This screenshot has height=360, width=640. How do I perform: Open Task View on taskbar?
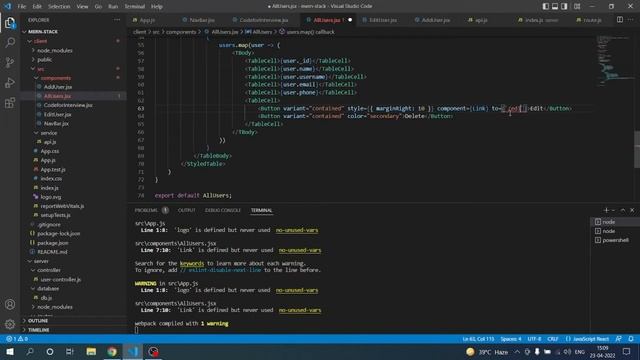pos(70,351)
